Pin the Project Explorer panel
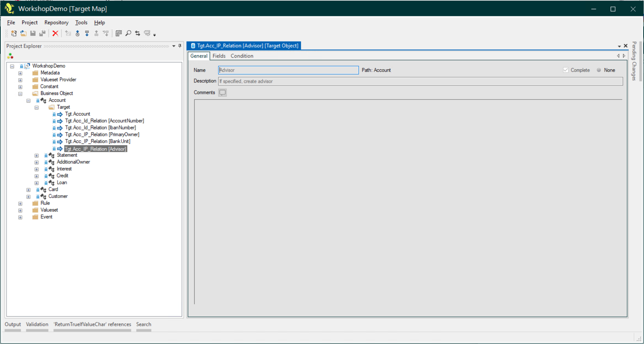644x344 pixels. point(180,46)
